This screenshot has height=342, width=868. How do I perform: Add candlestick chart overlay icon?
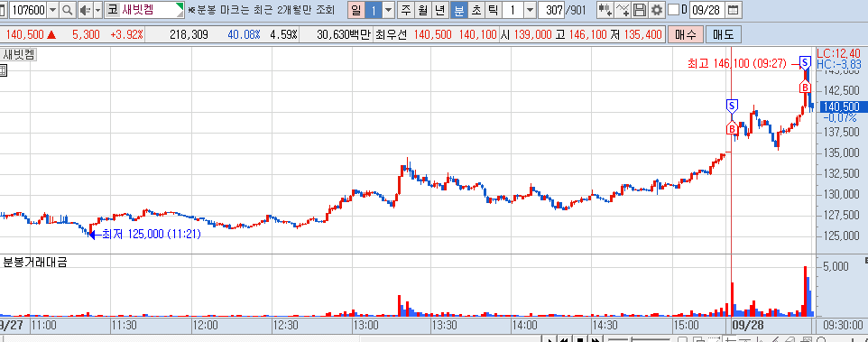(x=605, y=10)
